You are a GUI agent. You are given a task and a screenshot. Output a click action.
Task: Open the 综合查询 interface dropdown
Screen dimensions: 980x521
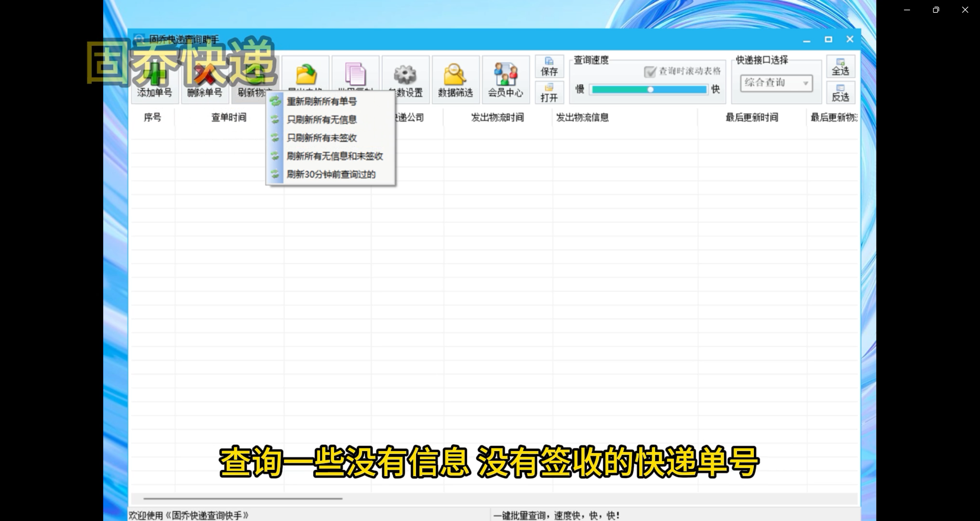(776, 83)
